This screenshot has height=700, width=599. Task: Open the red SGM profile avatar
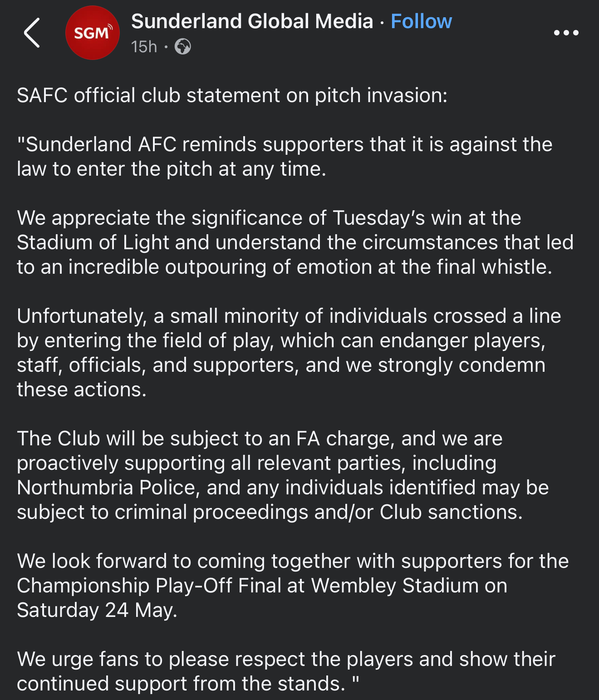pos(93,33)
